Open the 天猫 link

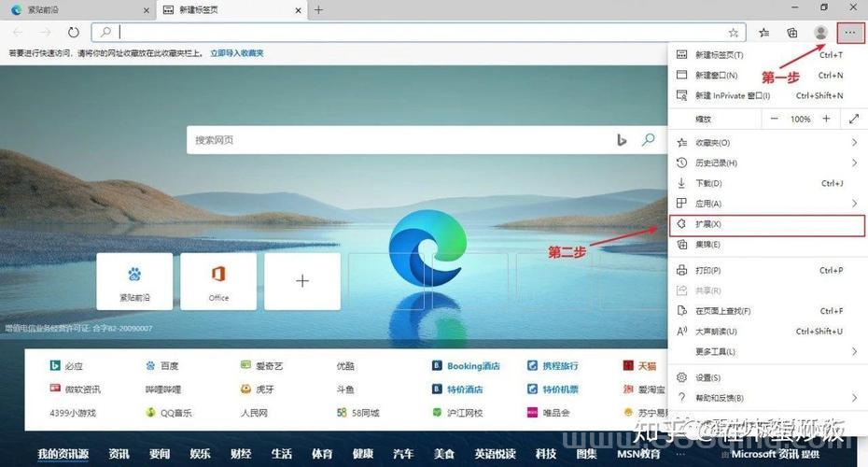(x=640, y=365)
